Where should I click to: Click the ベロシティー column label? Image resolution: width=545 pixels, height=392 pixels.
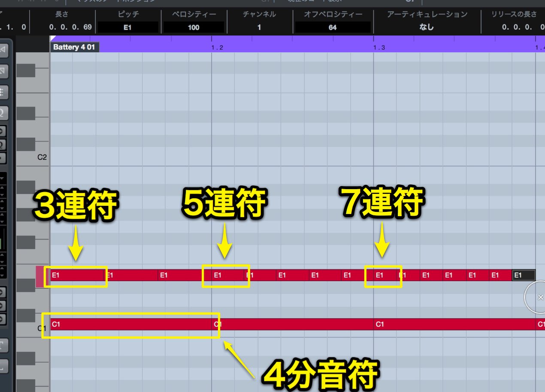194,14
